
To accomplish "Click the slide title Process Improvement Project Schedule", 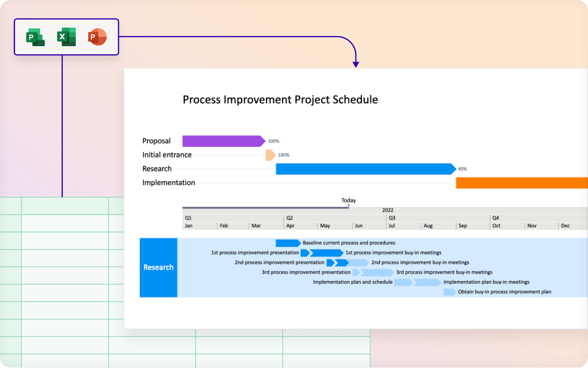I will 280,99.
